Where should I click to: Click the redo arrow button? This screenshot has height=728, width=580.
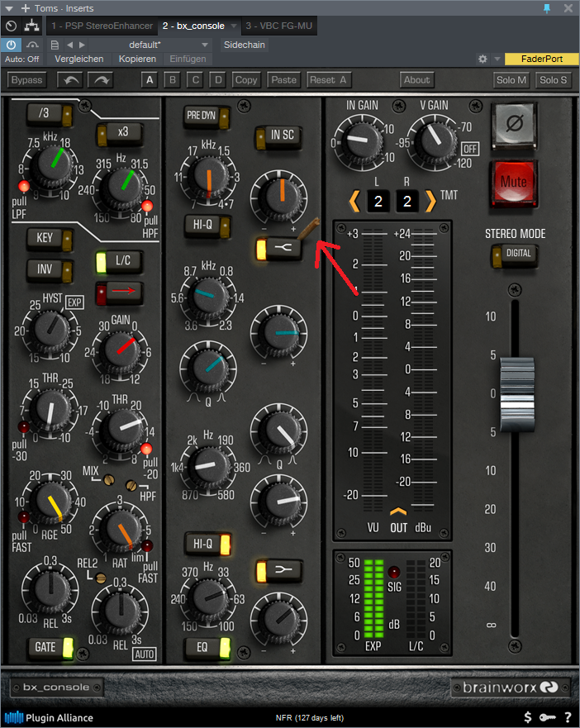coord(101,80)
